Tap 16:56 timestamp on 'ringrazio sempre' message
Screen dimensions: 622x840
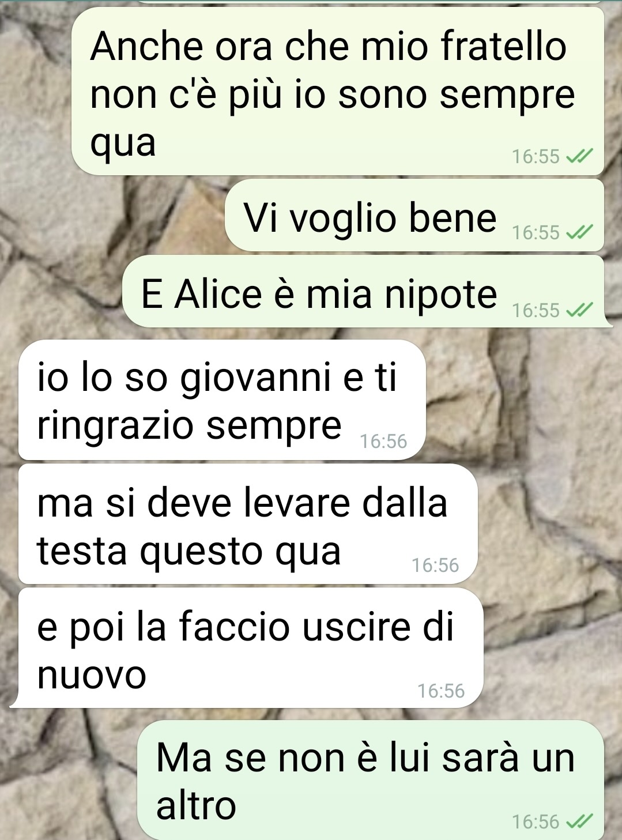(383, 441)
